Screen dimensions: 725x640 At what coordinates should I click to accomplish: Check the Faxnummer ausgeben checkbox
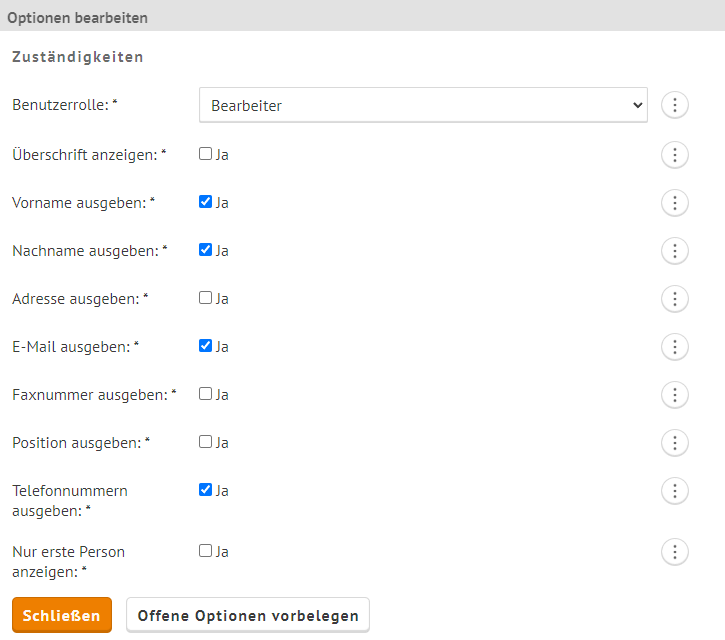205,394
